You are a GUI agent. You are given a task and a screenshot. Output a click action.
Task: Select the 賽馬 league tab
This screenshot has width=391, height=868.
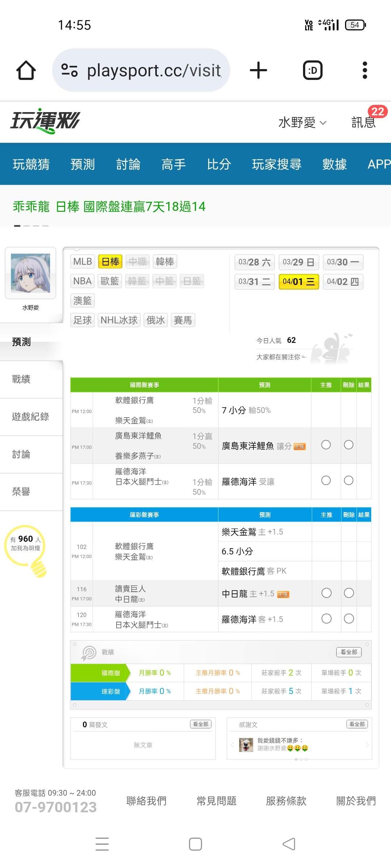[x=183, y=320]
